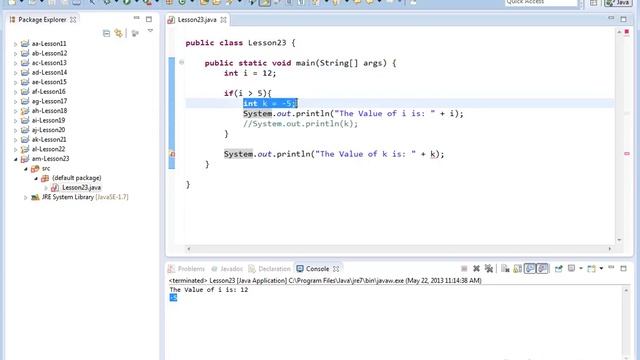The width and height of the screenshot is (640, 360).
Task: Expand the ad-Lesson14 project
Action: pos(16,73)
